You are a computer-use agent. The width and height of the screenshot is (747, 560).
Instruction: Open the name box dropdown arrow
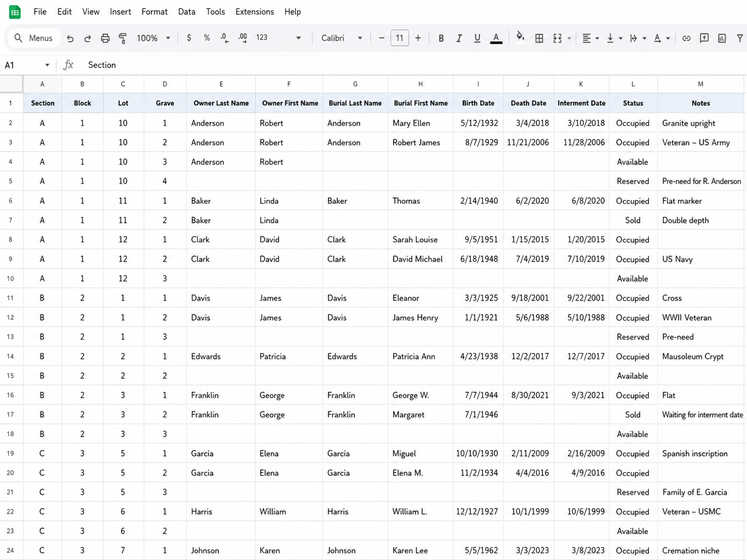[47, 65]
